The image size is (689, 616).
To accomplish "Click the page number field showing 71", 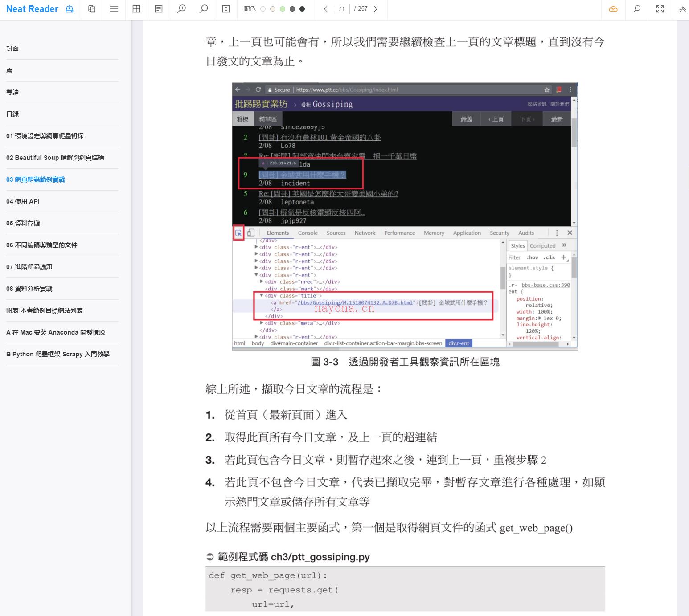I will tap(341, 9).
